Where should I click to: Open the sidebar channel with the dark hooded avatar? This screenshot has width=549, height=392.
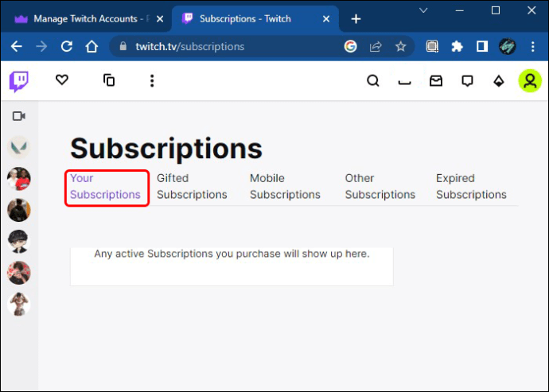tap(19, 210)
